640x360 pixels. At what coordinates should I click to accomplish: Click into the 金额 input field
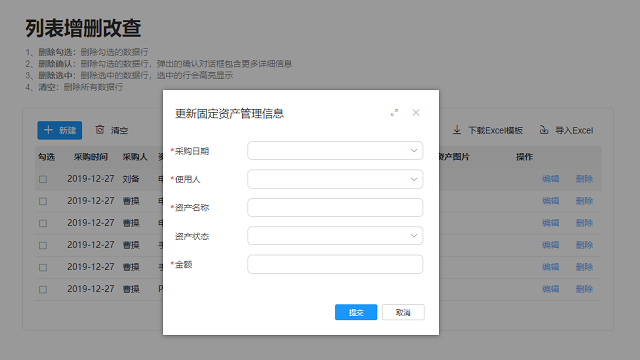click(x=335, y=264)
